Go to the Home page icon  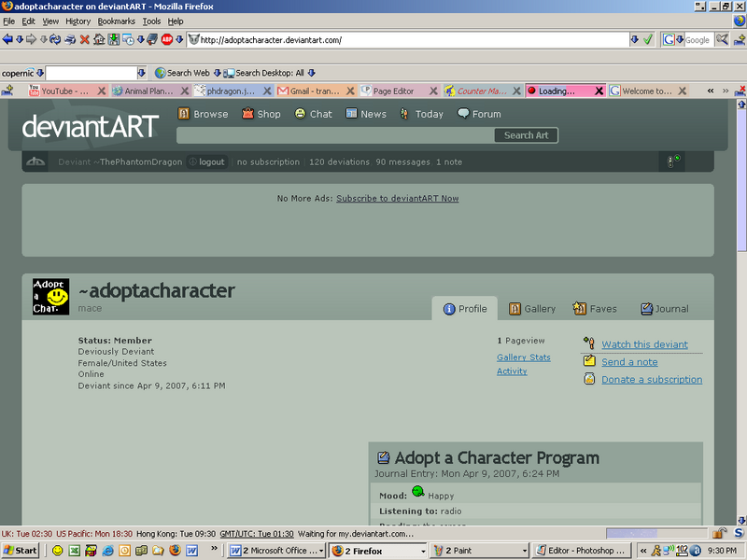pos(99,39)
